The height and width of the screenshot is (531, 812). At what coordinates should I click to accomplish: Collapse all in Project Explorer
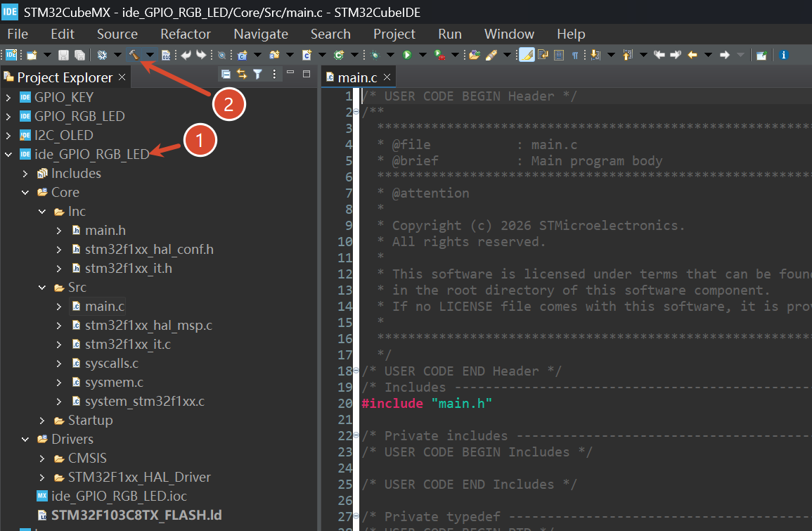tap(226, 74)
